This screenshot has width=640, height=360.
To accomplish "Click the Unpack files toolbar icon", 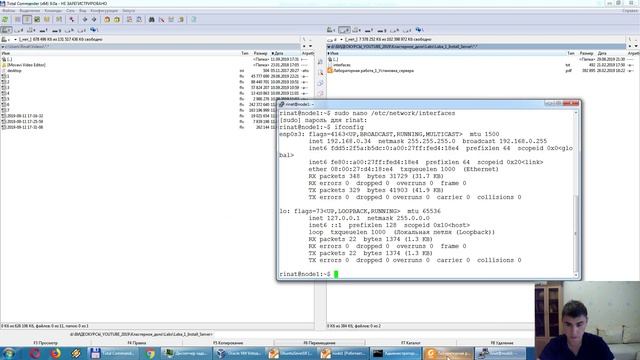I will click(x=117, y=19).
